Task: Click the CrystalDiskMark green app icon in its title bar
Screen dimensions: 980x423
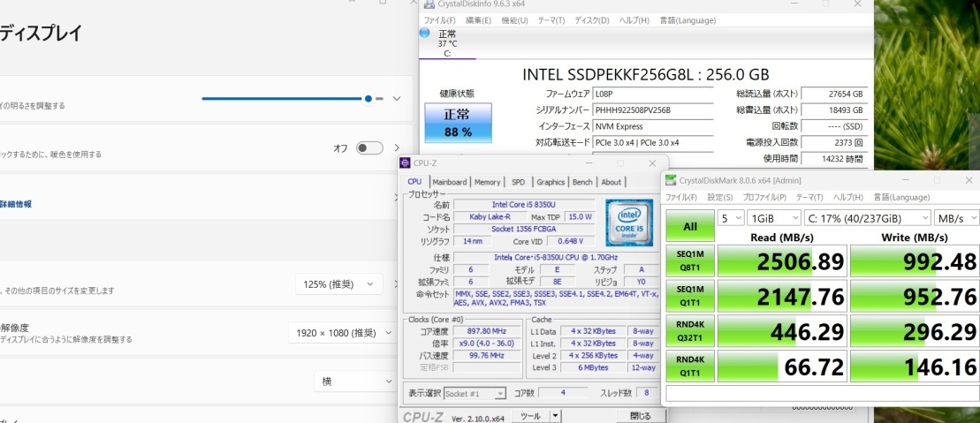Action: click(x=670, y=180)
